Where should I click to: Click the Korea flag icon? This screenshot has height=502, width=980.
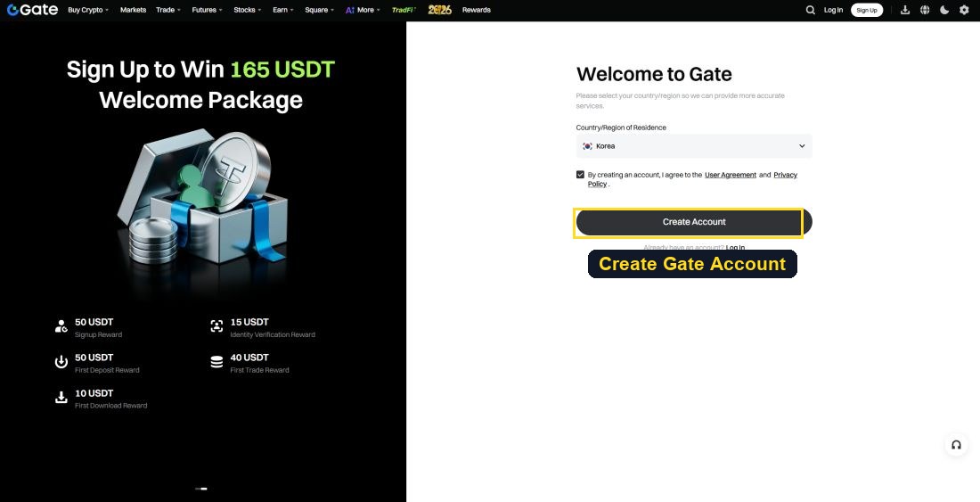[587, 146]
